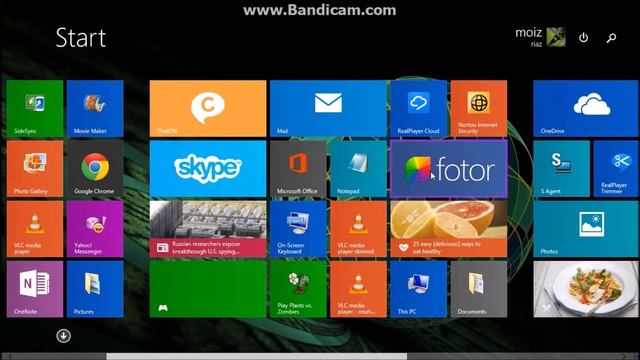640x360 pixels.
Task: Click the power options button
Action: (x=584, y=38)
